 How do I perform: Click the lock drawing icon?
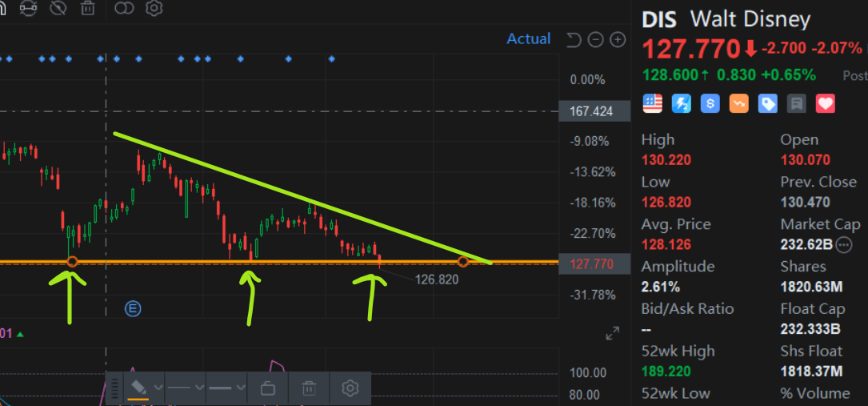(268, 388)
